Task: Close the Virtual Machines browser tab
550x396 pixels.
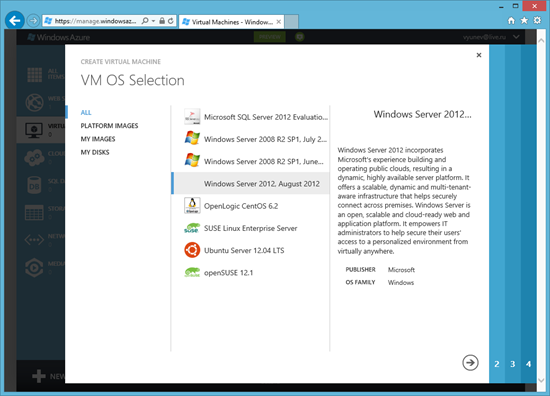Action: tap(279, 22)
